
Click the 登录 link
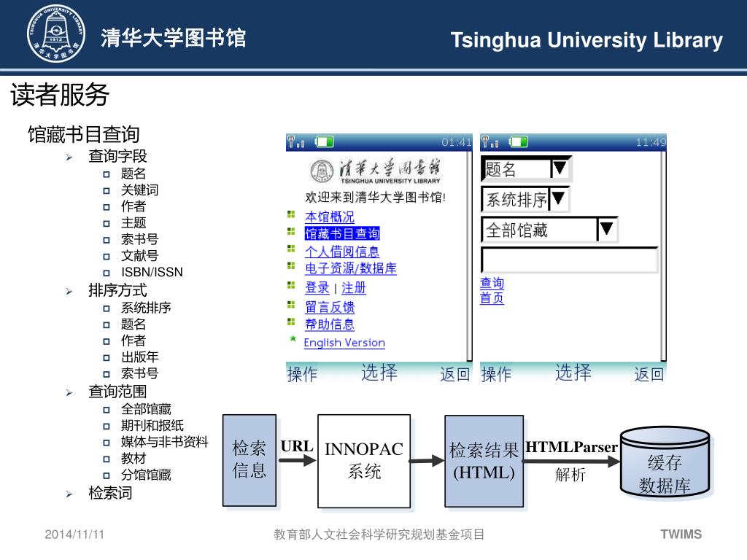317,288
